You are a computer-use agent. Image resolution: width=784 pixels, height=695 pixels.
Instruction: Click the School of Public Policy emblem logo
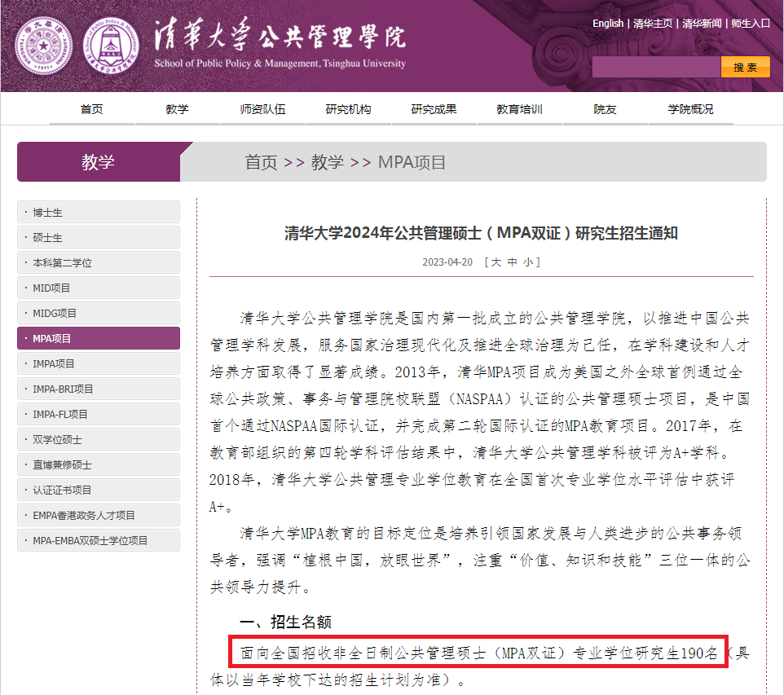pyautogui.click(x=111, y=46)
